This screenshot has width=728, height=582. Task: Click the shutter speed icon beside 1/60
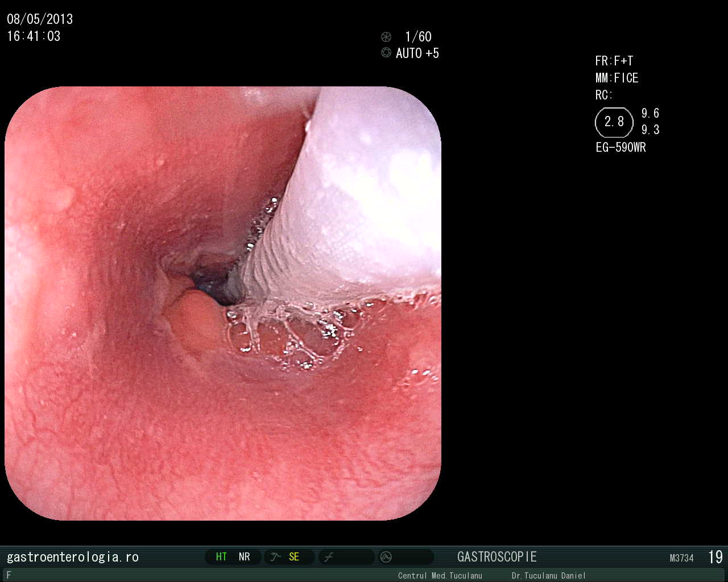tap(386, 37)
